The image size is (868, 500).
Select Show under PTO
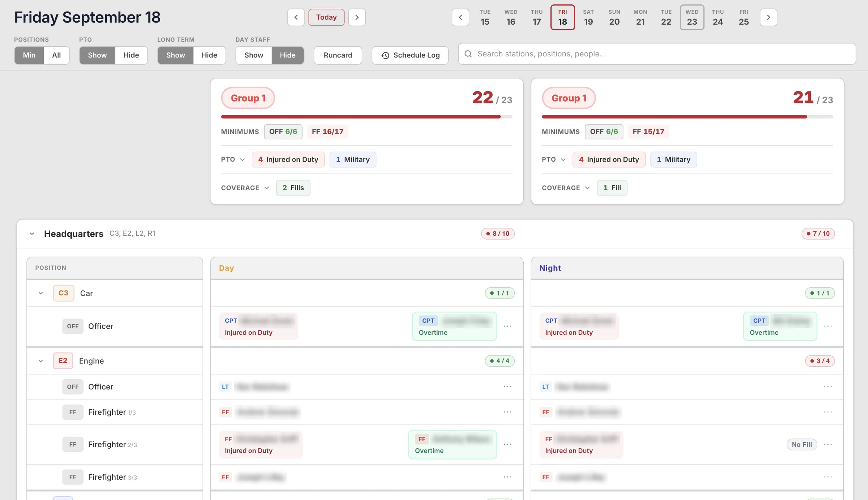(x=97, y=55)
